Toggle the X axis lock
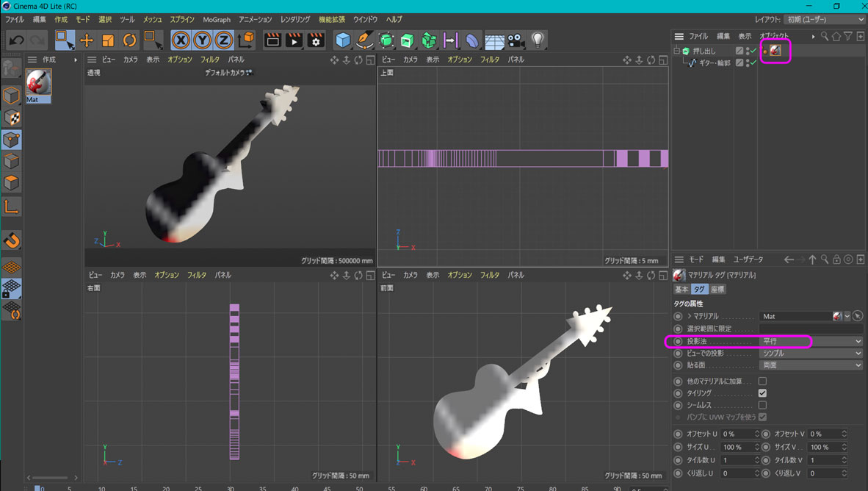 [181, 40]
